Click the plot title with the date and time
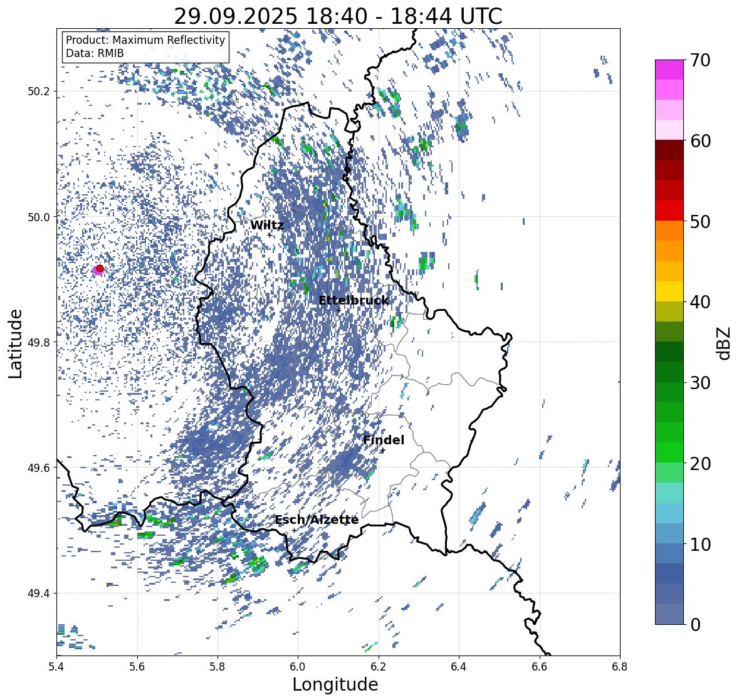 338,16
